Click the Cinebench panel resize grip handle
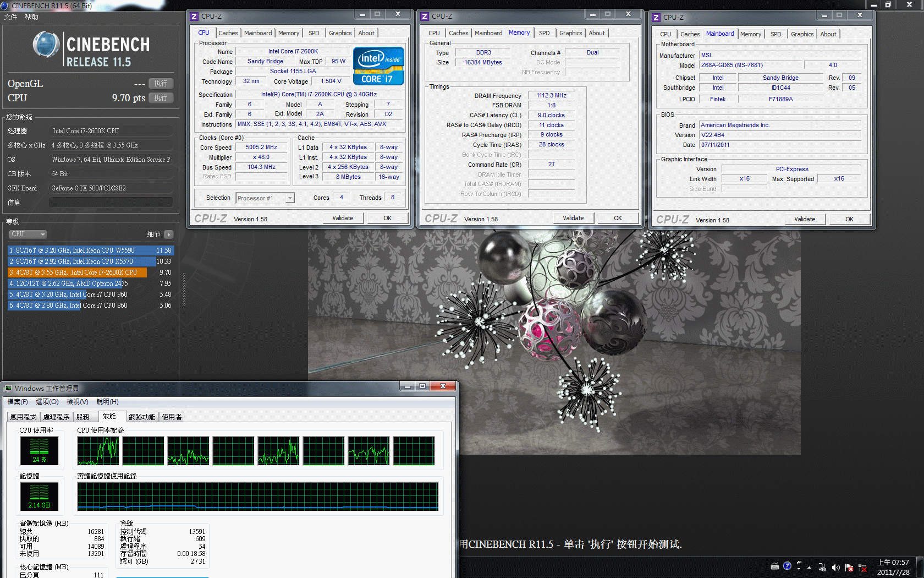The image size is (924, 578). 184,289
